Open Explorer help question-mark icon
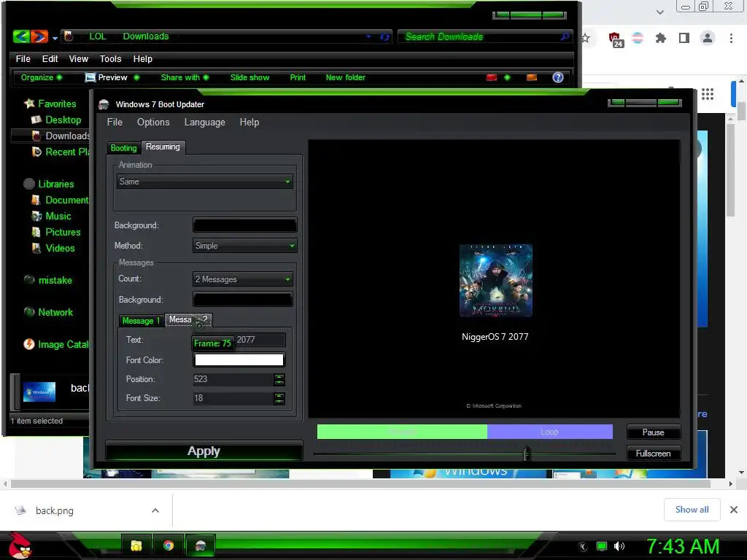Screen dimensions: 747x560 558,77
